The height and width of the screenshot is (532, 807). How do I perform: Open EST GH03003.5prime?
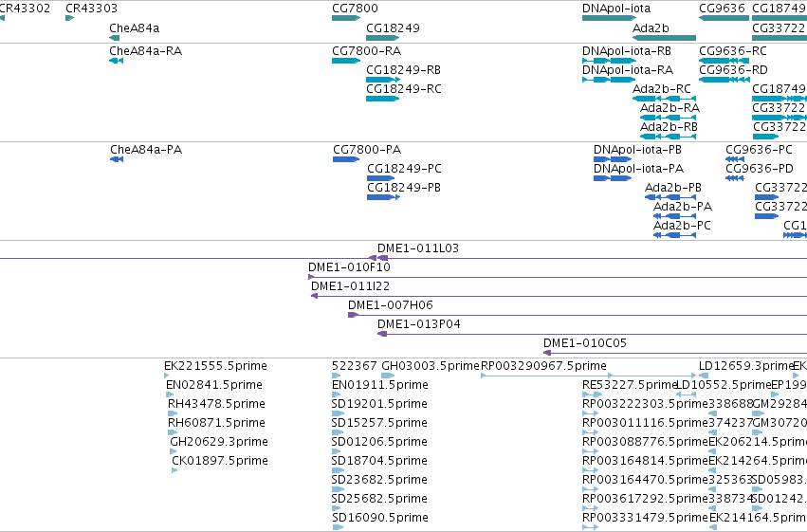click(x=431, y=366)
